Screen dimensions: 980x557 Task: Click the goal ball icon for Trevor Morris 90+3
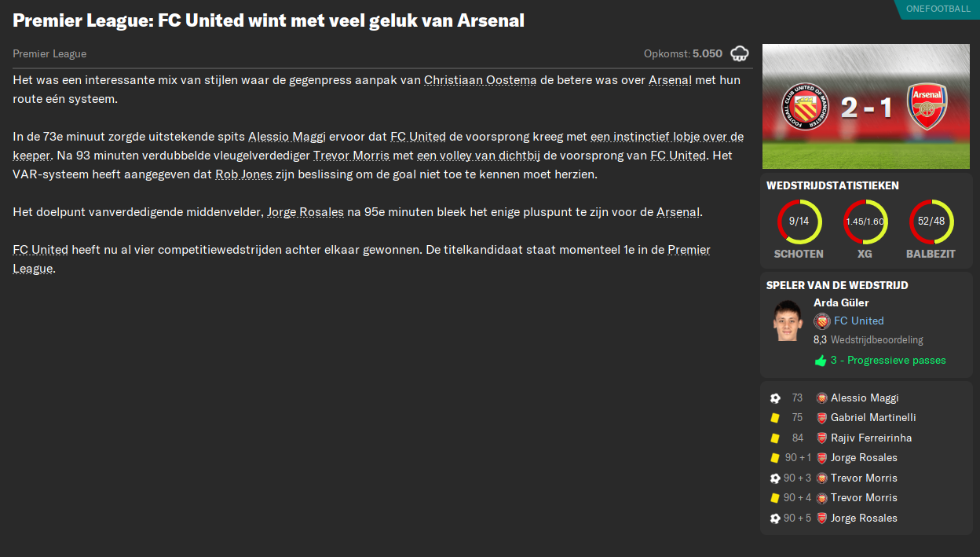[775, 478]
